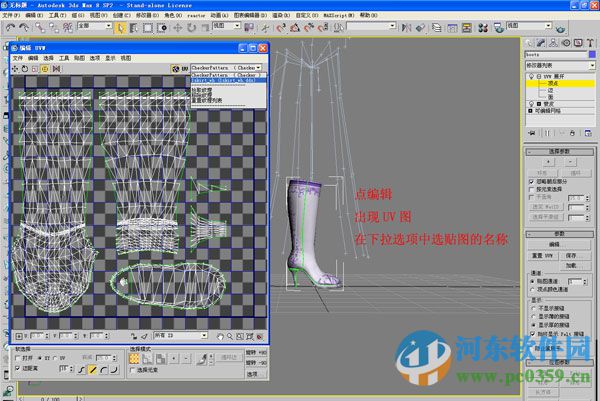Open Render Scene dialog teapot icon
The width and height of the screenshot is (600, 401).
[x=499, y=28]
